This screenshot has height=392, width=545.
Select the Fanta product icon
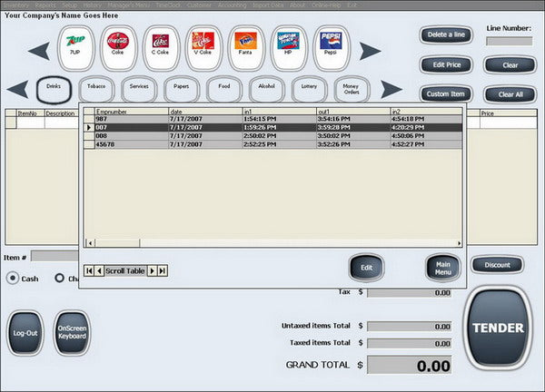point(246,48)
